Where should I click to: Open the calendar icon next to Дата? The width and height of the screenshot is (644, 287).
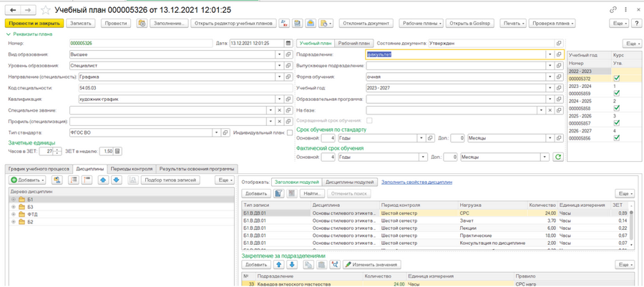[x=288, y=43]
